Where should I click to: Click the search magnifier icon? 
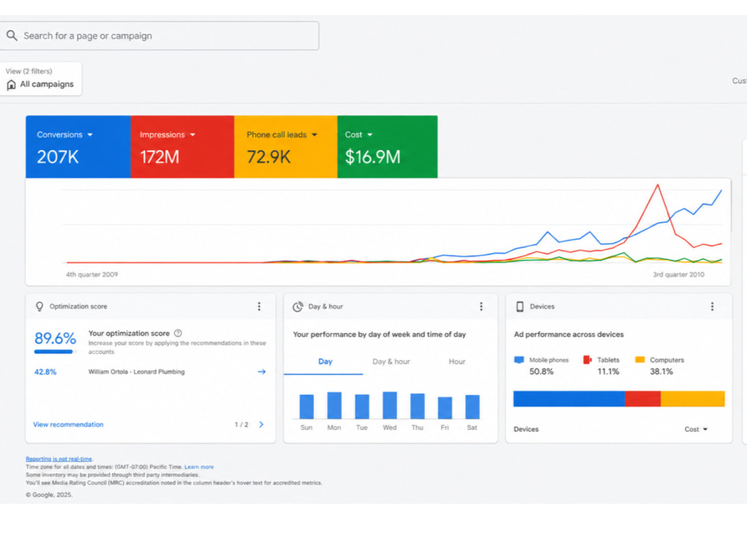click(12, 36)
